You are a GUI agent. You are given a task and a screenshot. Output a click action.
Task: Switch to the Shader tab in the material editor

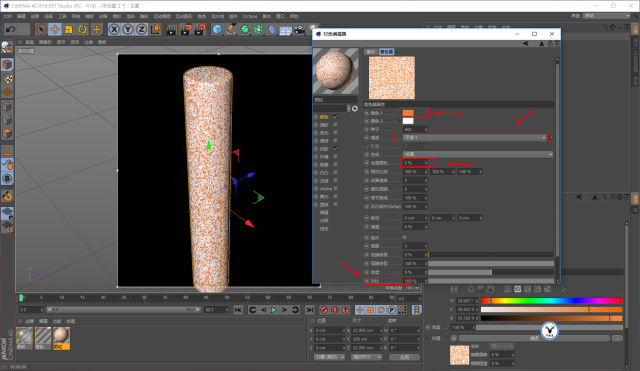pos(386,51)
